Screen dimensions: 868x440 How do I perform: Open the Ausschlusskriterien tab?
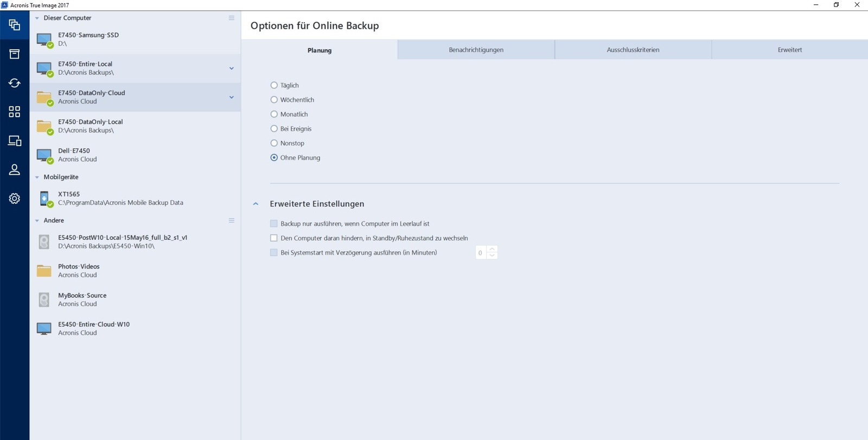click(633, 50)
